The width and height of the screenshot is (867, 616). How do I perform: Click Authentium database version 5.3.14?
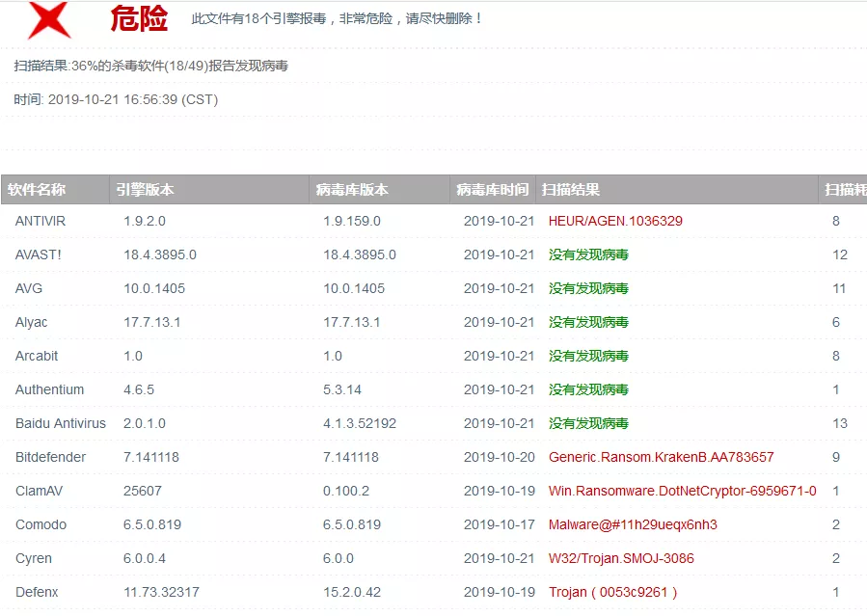(x=342, y=389)
